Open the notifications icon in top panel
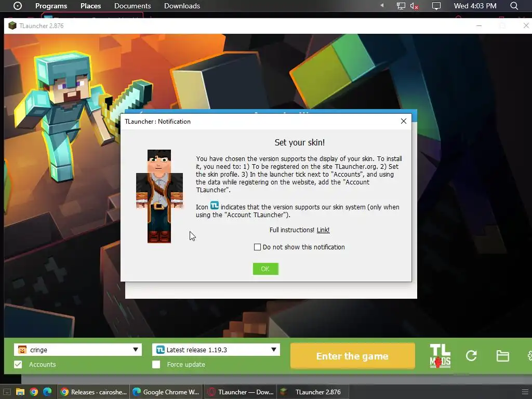The height and width of the screenshot is (399, 532). [436, 6]
